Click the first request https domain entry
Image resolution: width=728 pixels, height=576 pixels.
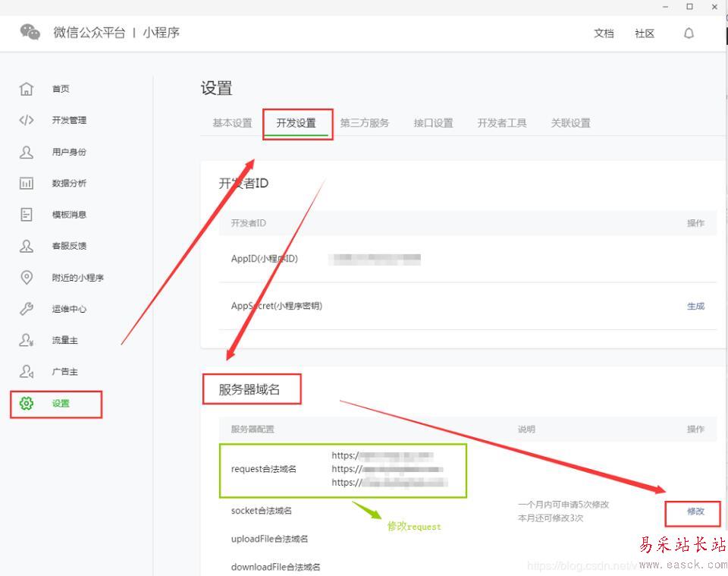382,455
